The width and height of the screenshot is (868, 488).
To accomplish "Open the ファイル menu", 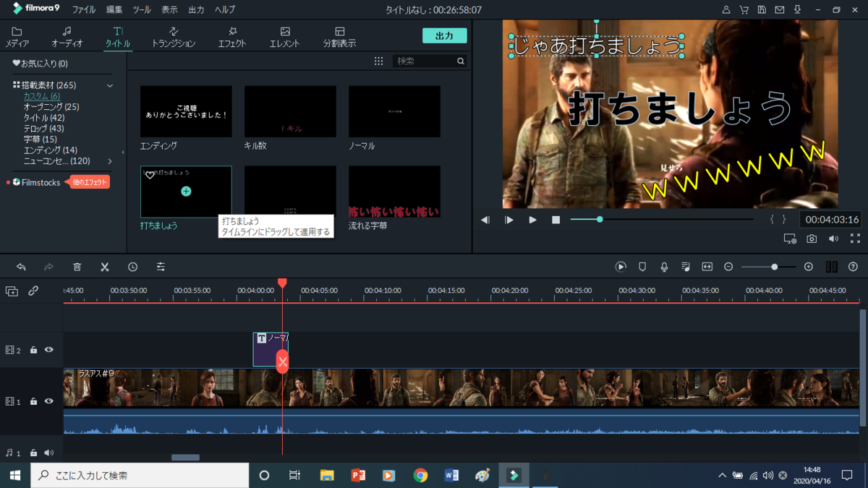I will (x=84, y=10).
